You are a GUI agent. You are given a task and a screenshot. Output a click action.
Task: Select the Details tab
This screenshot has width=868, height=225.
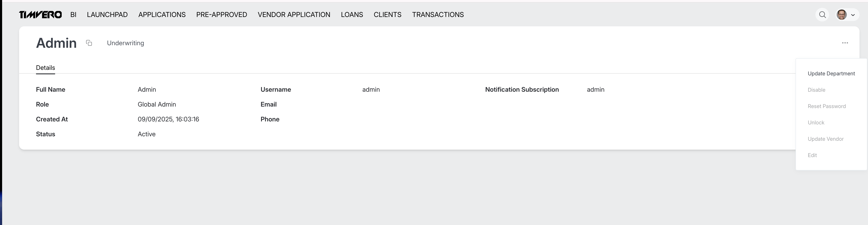coord(46,67)
